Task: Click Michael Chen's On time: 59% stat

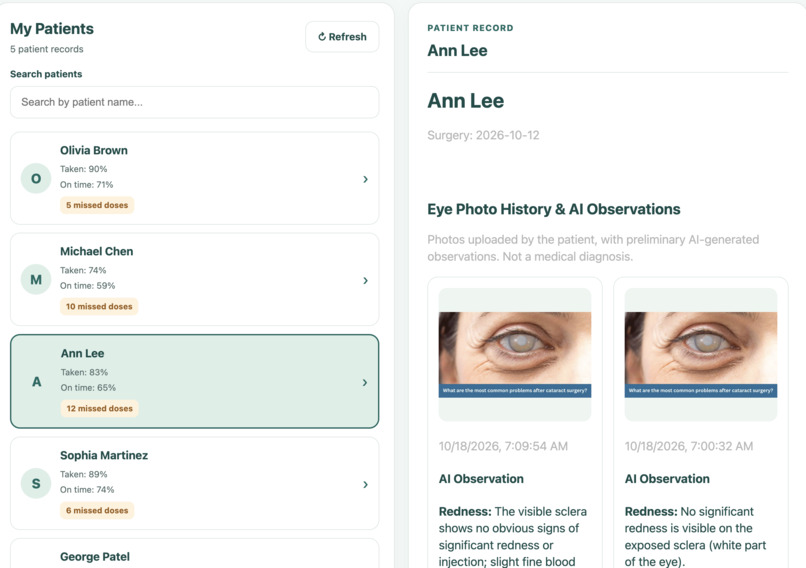Action: [x=87, y=286]
